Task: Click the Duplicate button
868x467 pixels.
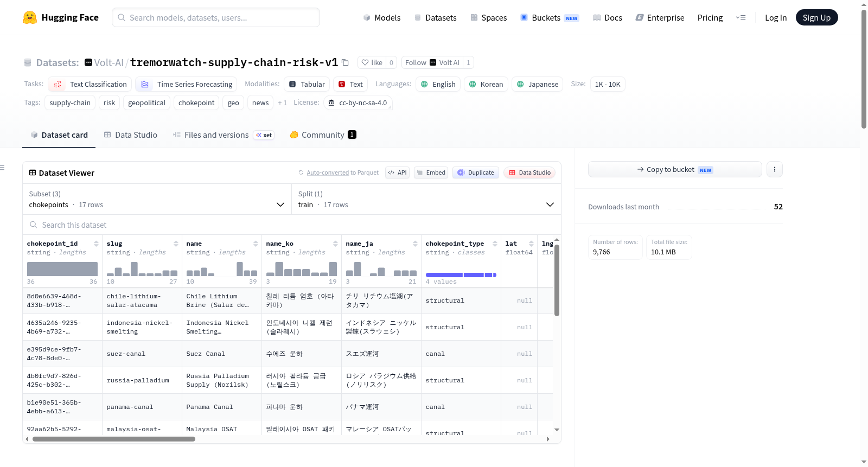Action: 476,172
